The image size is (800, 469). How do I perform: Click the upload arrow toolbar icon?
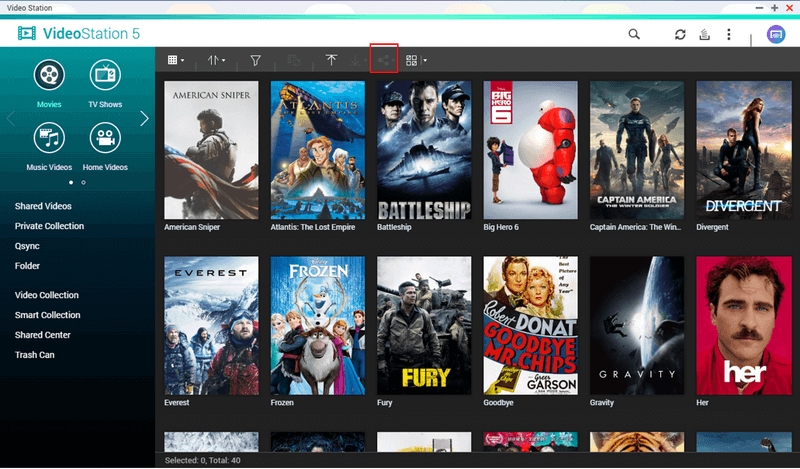331,60
